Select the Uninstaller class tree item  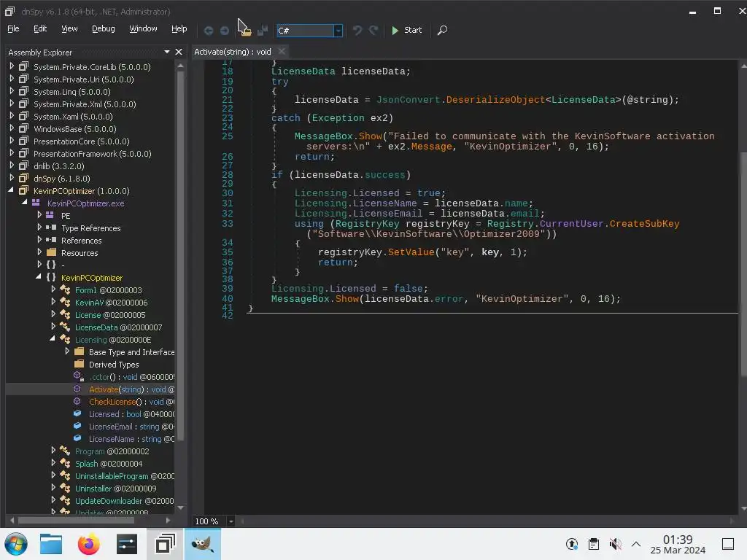pos(115,488)
